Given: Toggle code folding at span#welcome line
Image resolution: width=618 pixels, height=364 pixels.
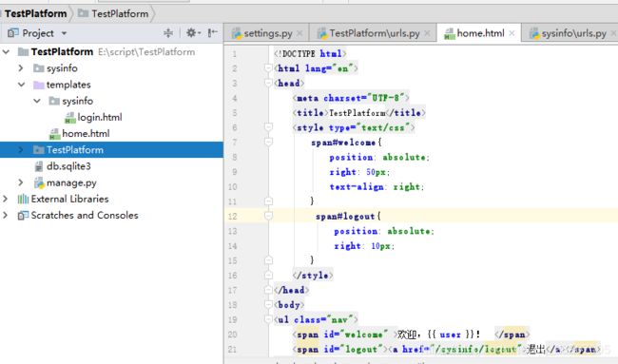Looking at the screenshot, I should 268,142.
